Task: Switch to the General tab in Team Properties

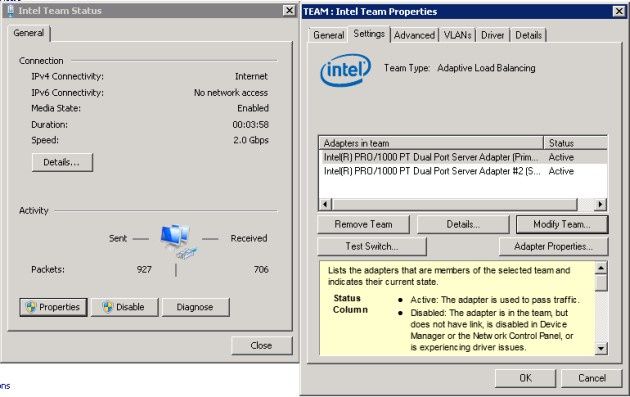Action: 328,35
